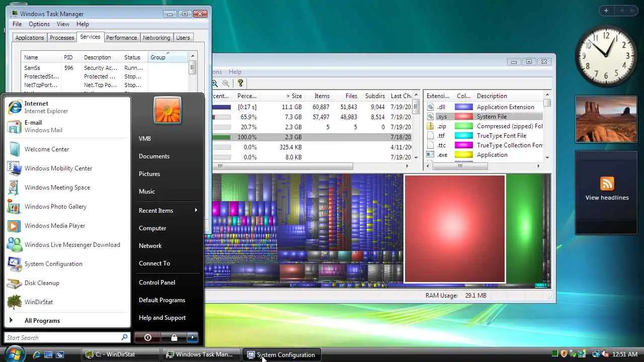Open Internet Explorer quick launch icon

pyautogui.click(x=37, y=354)
